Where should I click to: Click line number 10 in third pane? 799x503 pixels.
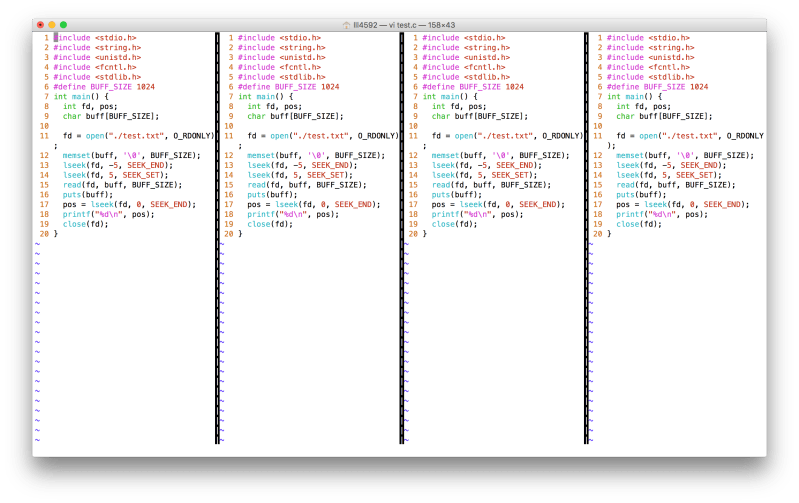tap(413, 126)
